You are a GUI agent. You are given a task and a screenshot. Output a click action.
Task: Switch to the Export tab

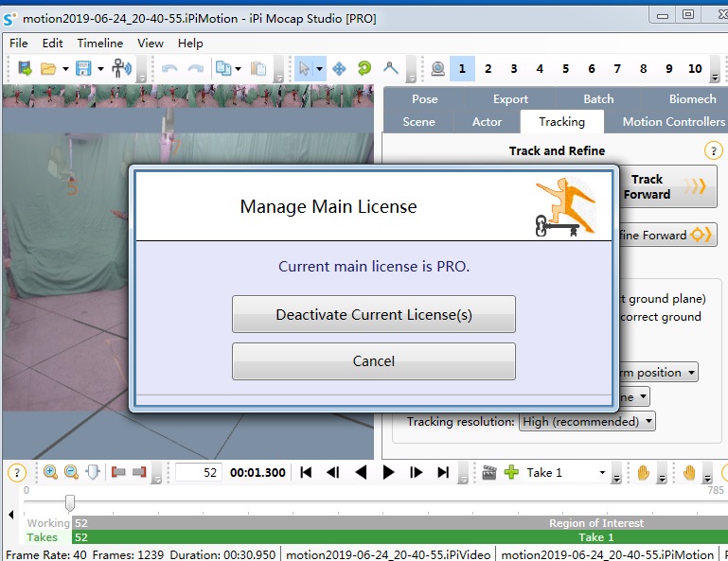tap(510, 98)
